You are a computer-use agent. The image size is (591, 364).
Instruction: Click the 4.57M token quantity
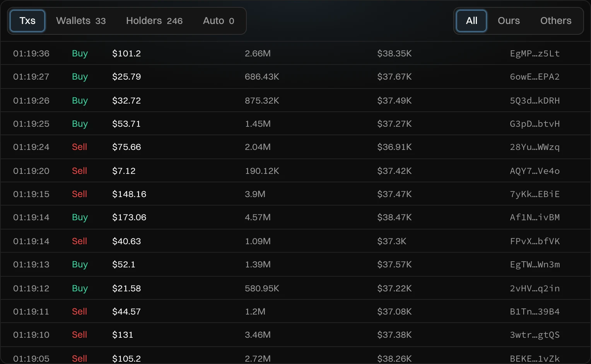coord(258,217)
